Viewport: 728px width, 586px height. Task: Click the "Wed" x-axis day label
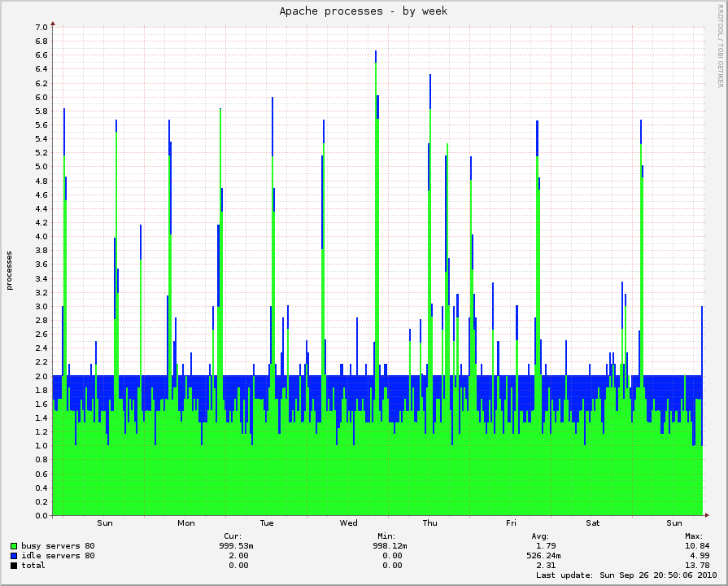pyautogui.click(x=349, y=523)
